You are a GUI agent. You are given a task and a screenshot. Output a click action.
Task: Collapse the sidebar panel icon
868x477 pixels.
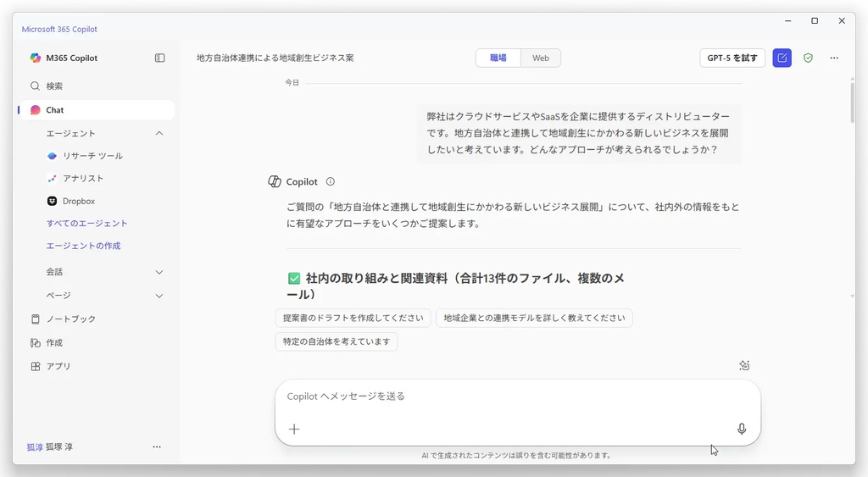160,58
